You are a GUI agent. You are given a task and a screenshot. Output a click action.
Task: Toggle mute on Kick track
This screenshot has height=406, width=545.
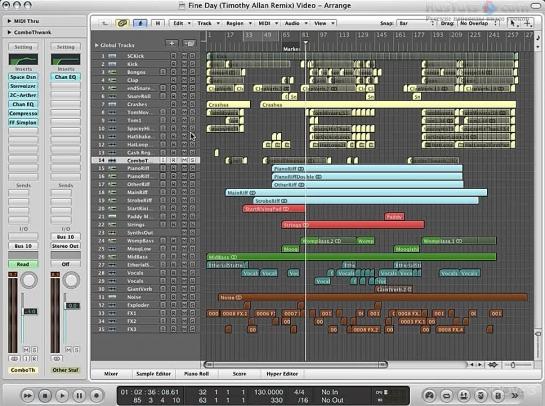[184, 64]
